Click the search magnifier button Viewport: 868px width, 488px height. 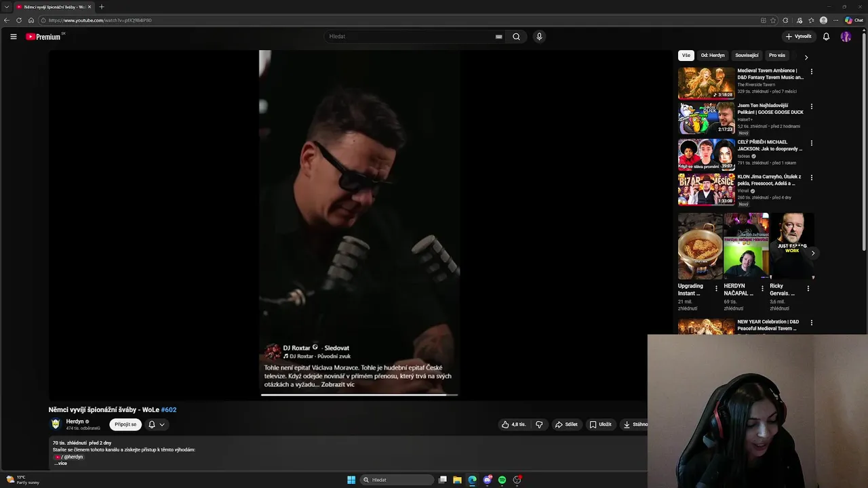pyautogui.click(x=516, y=37)
